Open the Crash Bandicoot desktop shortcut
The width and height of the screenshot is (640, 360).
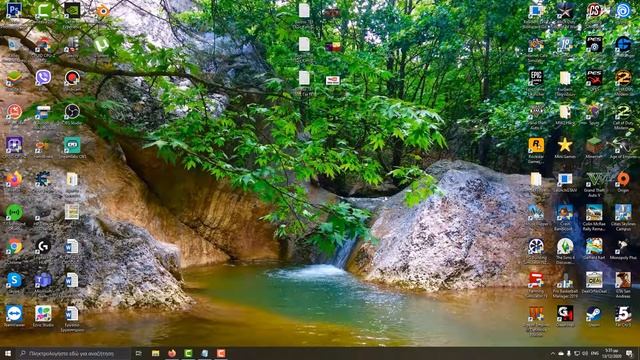click(565, 213)
